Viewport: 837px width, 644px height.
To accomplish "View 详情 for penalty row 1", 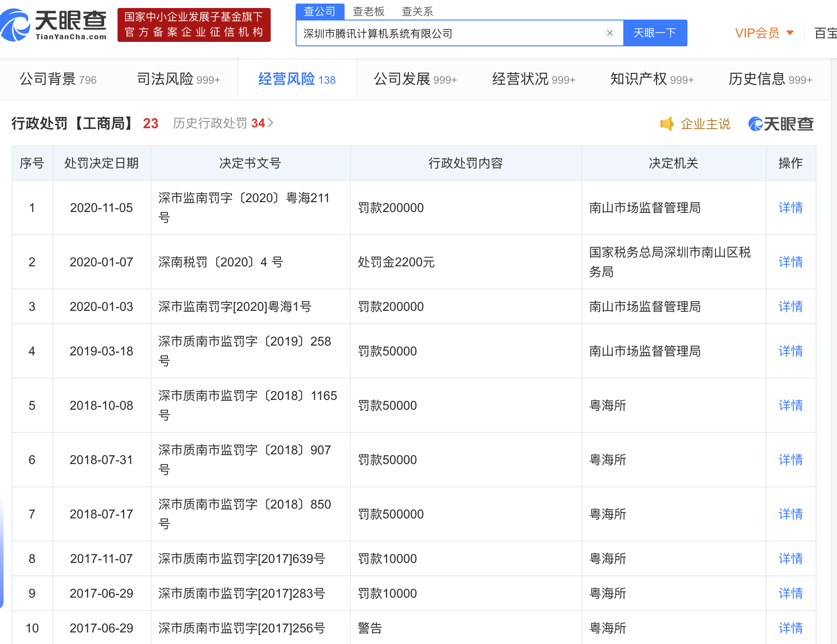I will pos(790,208).
